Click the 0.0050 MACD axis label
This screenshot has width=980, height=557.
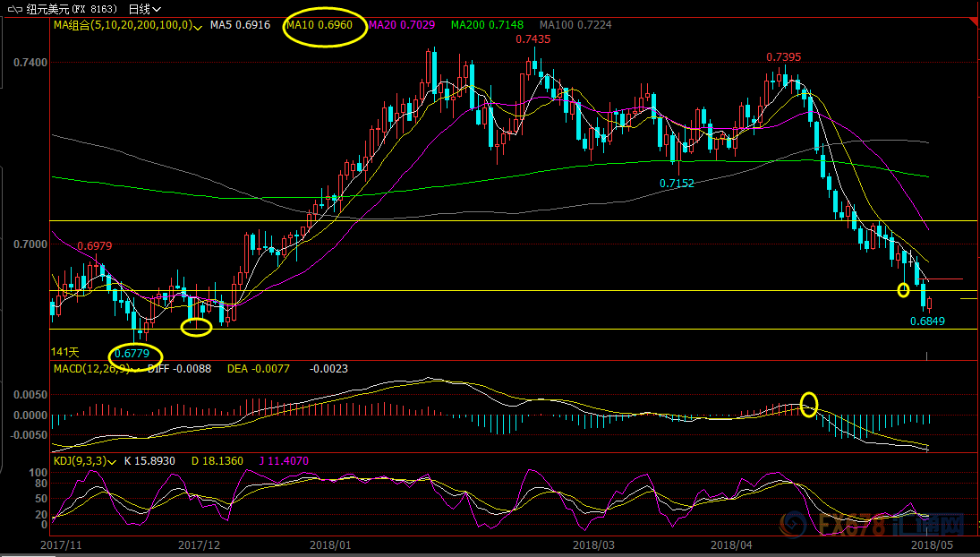point(30,395)
